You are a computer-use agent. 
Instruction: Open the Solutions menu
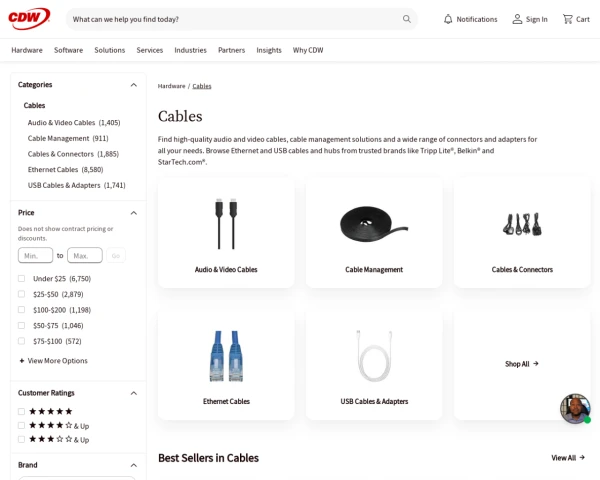pyautogui.click(x=110, y=50)
